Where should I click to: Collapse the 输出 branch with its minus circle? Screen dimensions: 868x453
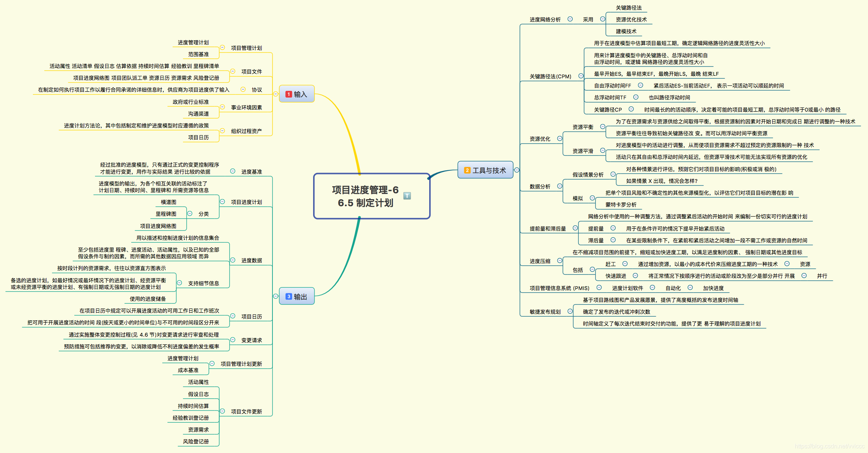coord(275,296)
